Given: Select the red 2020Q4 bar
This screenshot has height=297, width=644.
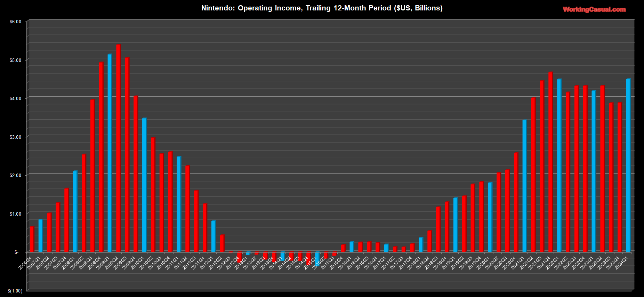Looking at the screenshot, I should 516,202.
